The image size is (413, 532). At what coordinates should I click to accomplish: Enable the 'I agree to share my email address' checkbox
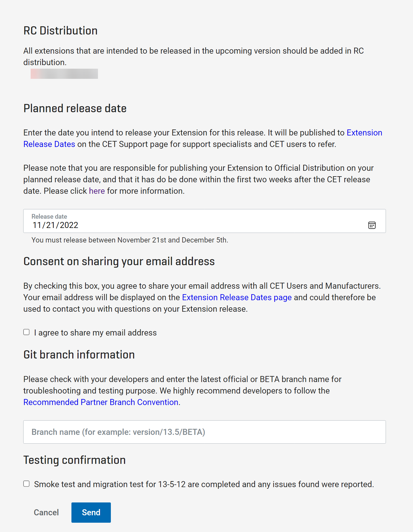tap(26, 332)
